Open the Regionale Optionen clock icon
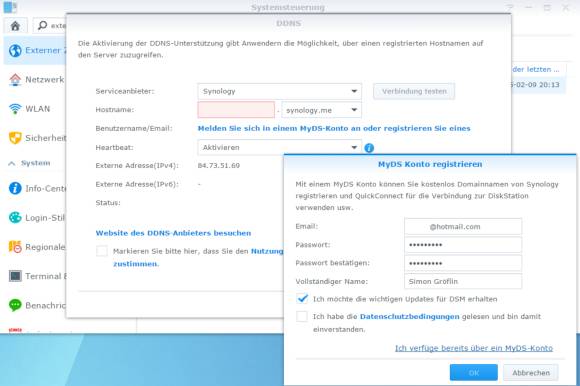The height and width of the screenshot is (386, 580). [x=15, y=247]
